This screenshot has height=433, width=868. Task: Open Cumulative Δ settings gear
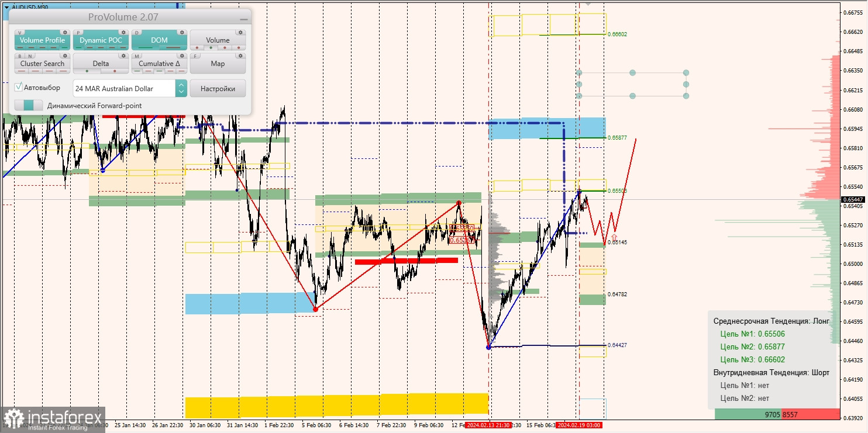[182, 56]
